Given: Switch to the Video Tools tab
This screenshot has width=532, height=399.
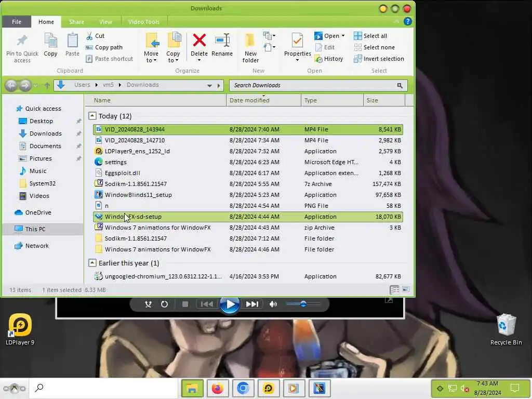Looking at the screenshot, I should pyautogui.click(x=143, y=22).
